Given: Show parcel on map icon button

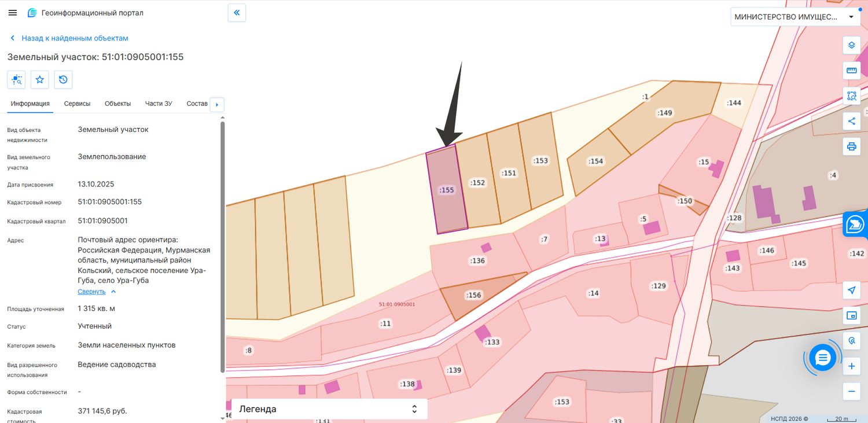Looking at the screenshot, I should (16, 80).
